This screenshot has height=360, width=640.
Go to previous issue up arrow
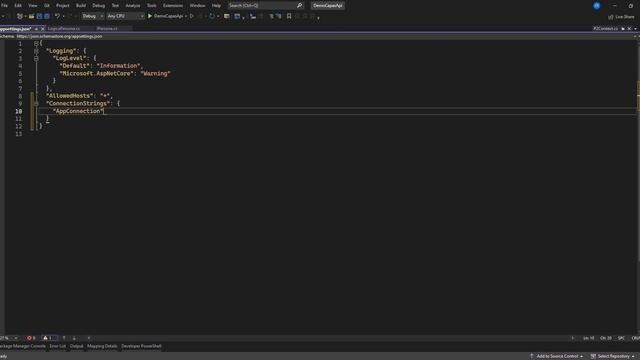64,338
